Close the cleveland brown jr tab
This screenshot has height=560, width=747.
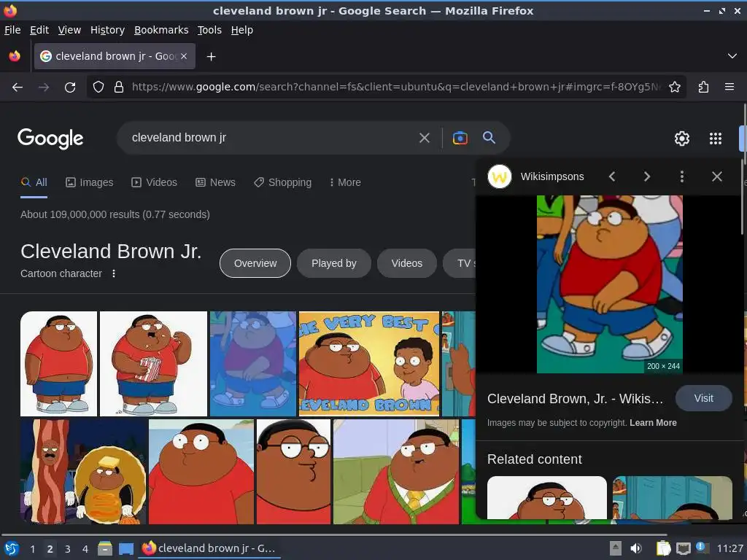click(x=184, y=56)
